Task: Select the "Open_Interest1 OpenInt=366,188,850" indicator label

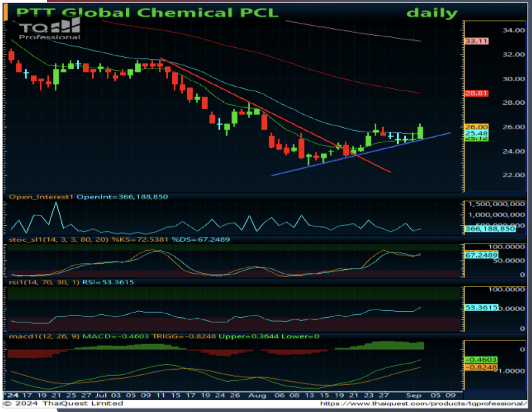Action: tap(88, 197)
